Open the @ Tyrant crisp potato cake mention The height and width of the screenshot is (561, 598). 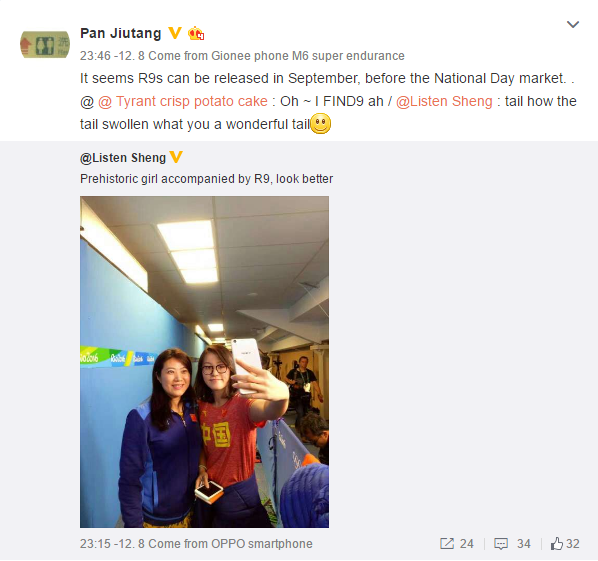click(x=183, y=101)
